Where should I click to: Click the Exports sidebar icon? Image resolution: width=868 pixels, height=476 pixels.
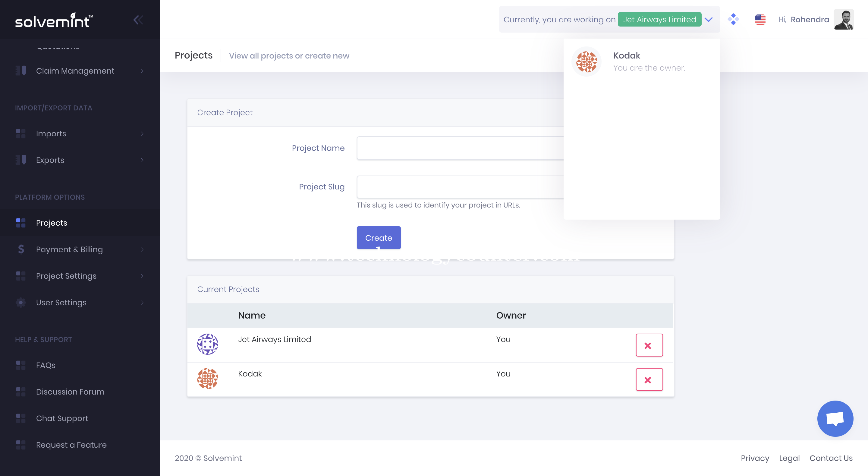pos(21,160)
